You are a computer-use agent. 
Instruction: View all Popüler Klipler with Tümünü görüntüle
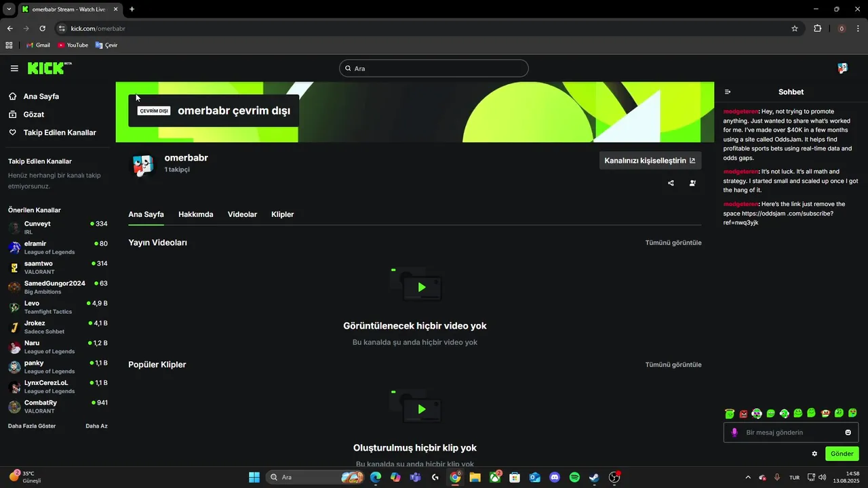pos(673,365)
